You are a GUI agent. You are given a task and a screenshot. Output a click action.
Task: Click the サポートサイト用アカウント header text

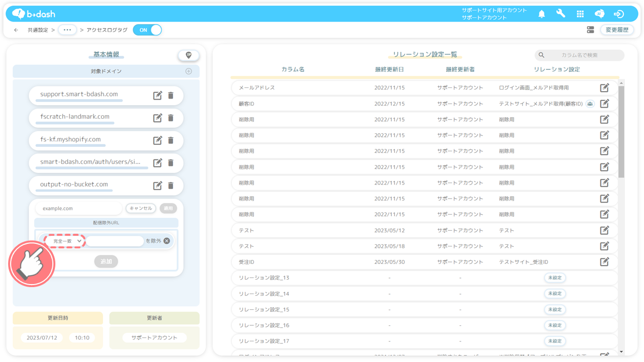point(494,10)
